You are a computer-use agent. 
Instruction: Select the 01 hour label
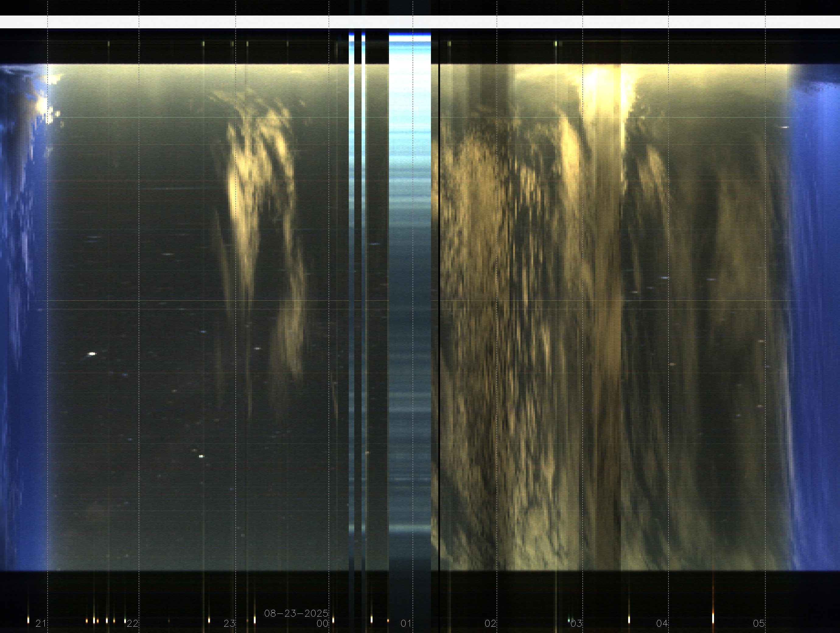tap(406, 623)
